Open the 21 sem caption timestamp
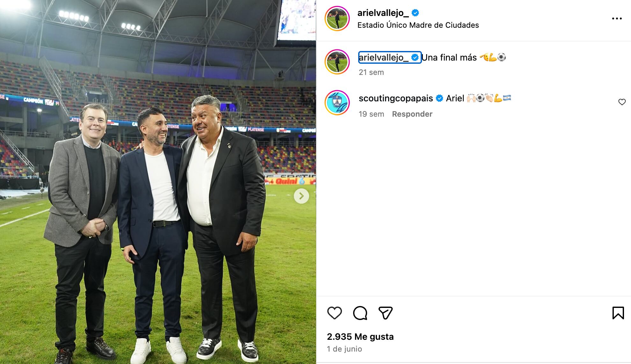Viewport: 631px width, 364px height. [x=371, y=72]
